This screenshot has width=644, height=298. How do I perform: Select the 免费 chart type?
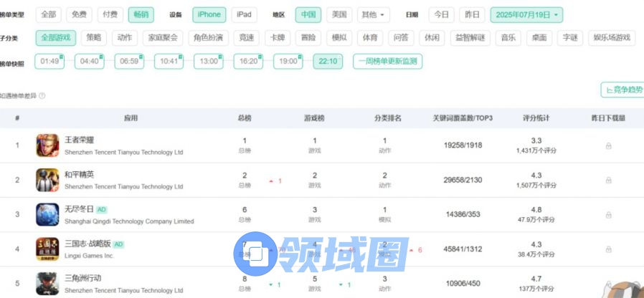click(79, 14)
